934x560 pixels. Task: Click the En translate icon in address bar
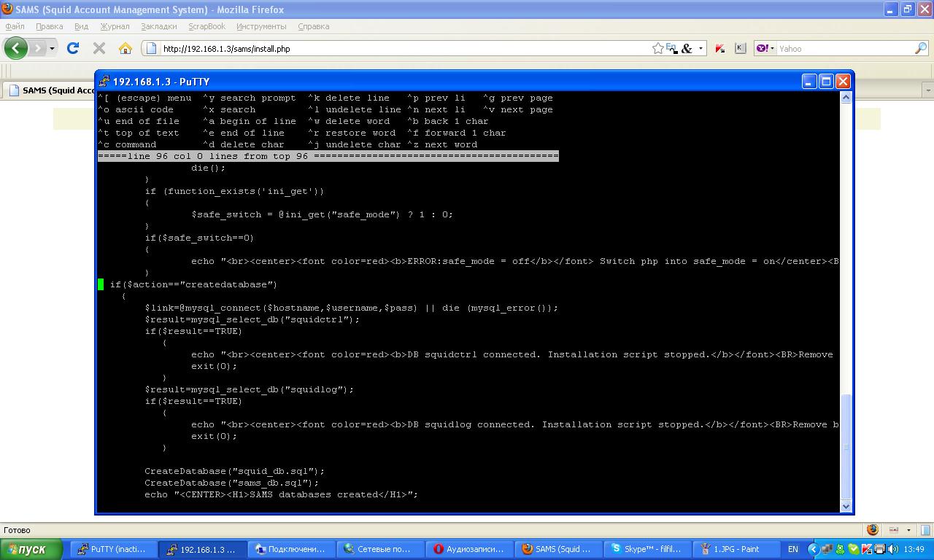[671, 48]
